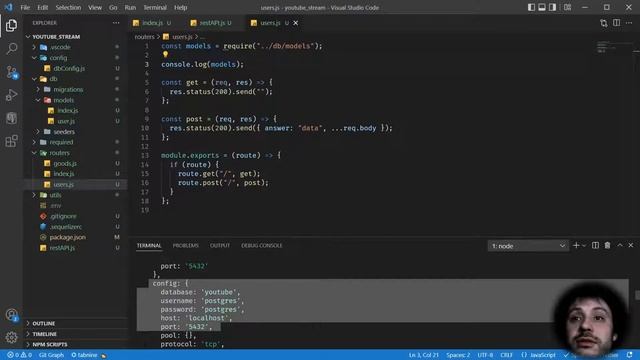
Task: Open the Run and Debug view
Action: click(11, 95)
